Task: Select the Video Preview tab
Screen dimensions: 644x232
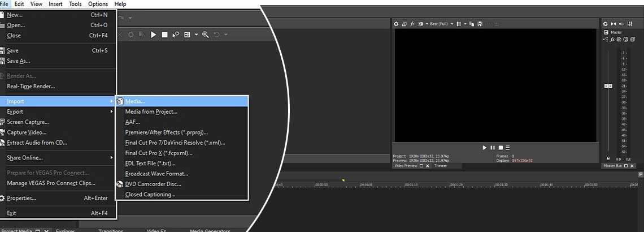Action: coord(406,166)
